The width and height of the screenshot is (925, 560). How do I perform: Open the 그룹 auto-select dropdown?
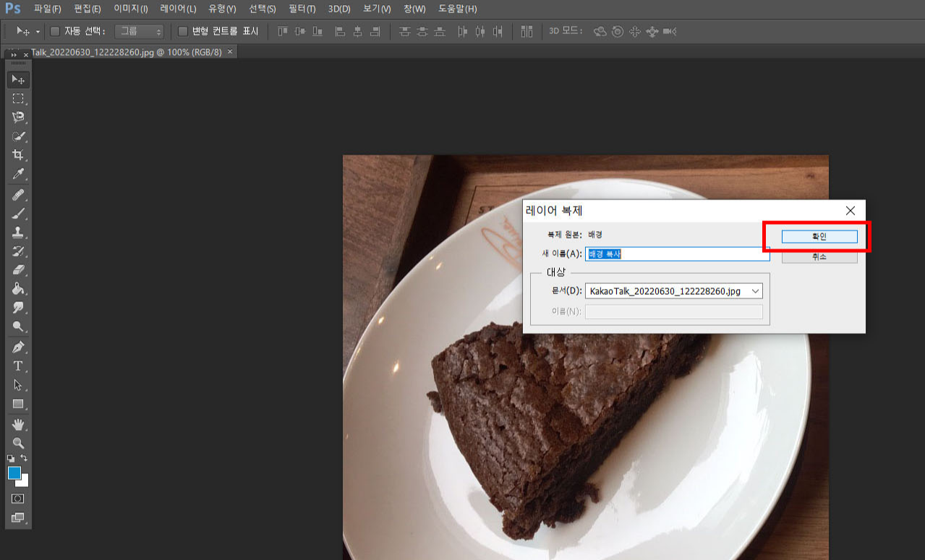coord(140,32)
